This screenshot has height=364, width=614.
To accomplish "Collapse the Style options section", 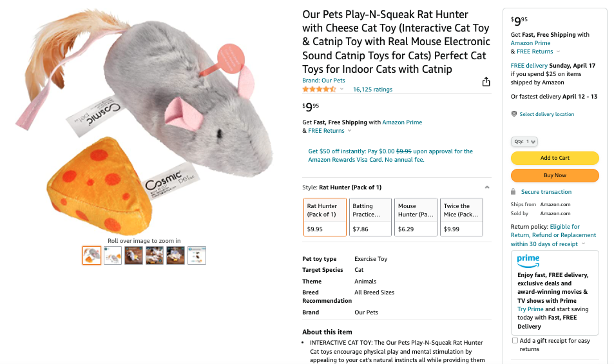I will point(487,187).
